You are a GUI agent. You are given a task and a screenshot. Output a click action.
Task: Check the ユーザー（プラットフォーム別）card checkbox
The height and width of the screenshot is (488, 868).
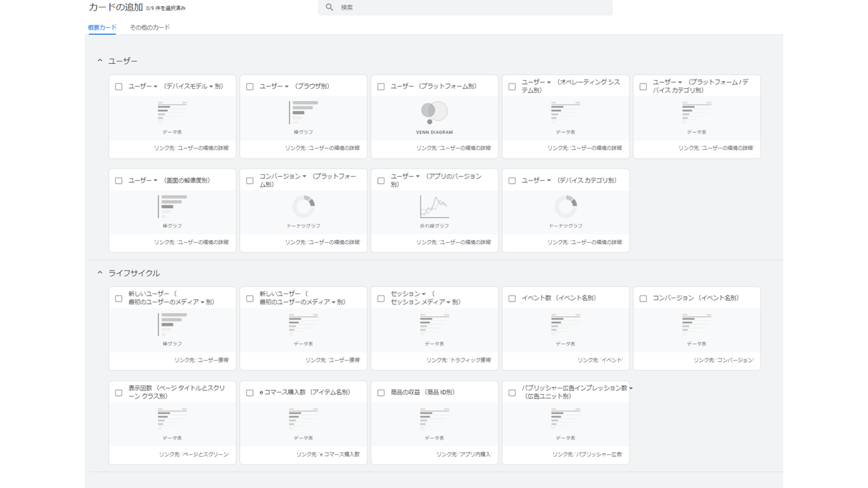[381, 87]
